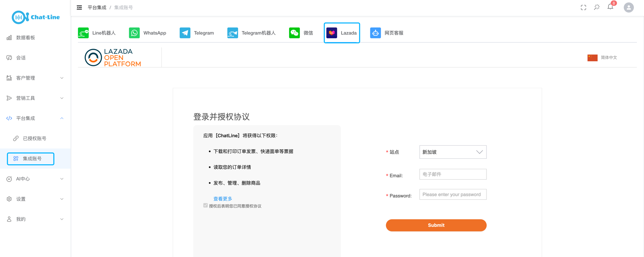Image resolution: width=644 pixels, height=257 pixels.
Task: Switch to the 网页客服 tab
Action: click(x=387, y=33)
